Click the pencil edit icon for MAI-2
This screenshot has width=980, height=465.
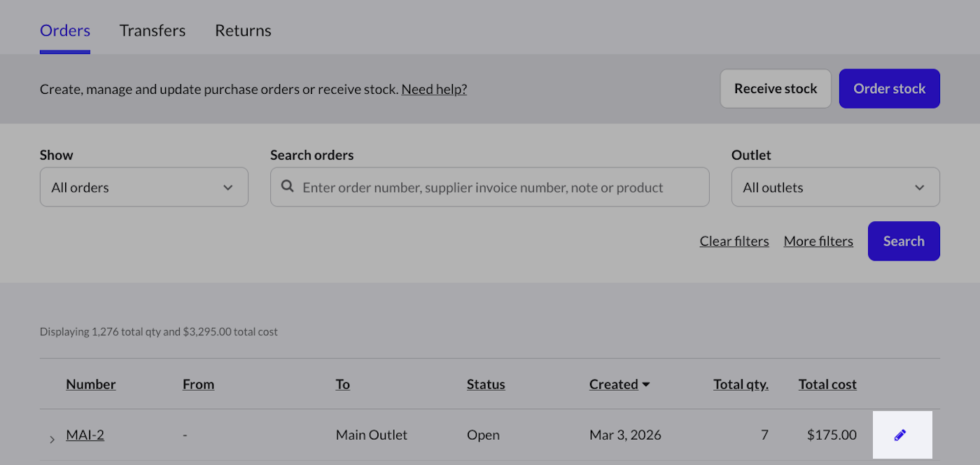point(900,435)
